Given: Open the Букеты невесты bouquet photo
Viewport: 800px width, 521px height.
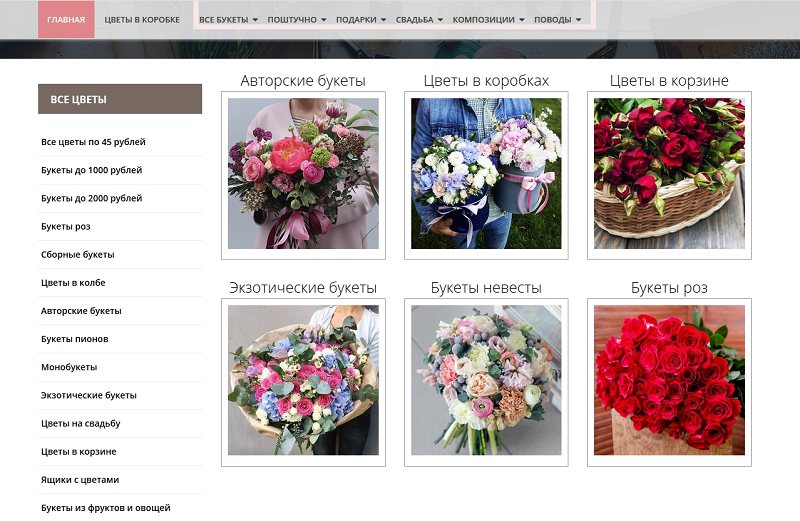Looking at the screenshot, I should point(486,380).
